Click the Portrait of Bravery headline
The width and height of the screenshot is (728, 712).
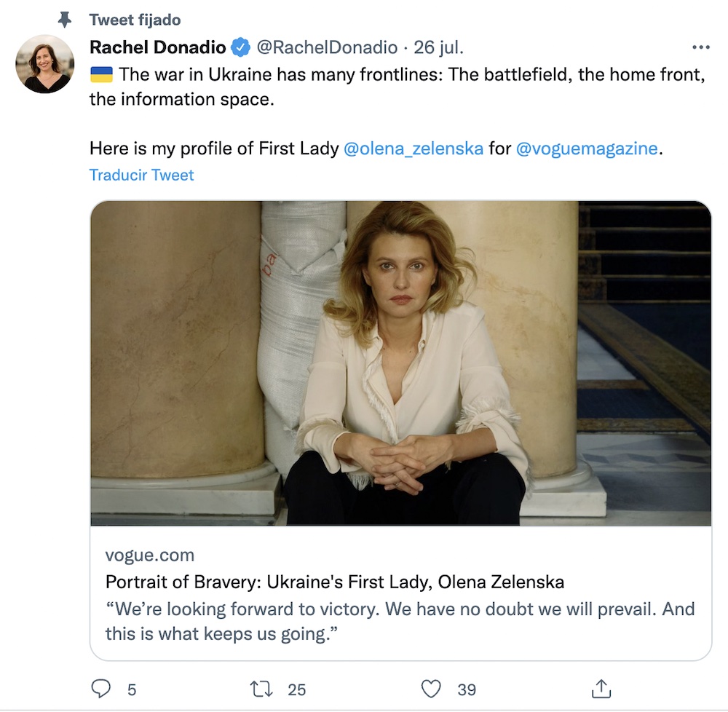335,582
